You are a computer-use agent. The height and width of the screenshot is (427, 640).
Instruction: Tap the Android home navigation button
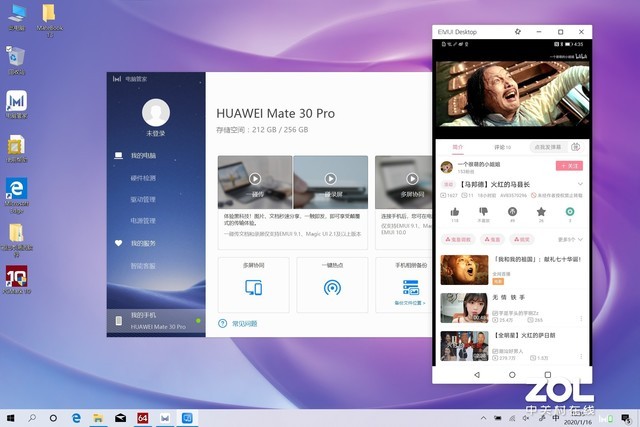click(512, 375)
